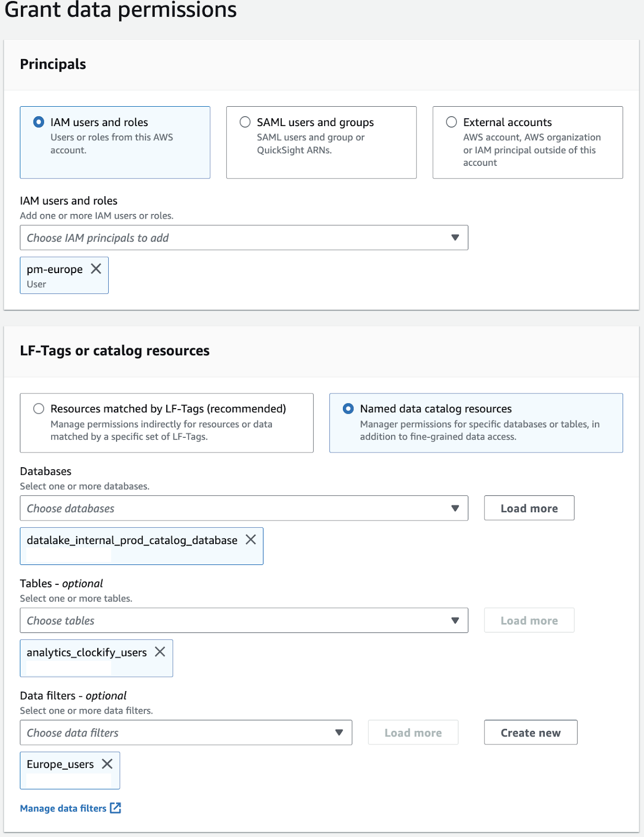Viewport: 644px width, 837px height.
Task: Open the Manage data filters link
Action: (63, 808)
